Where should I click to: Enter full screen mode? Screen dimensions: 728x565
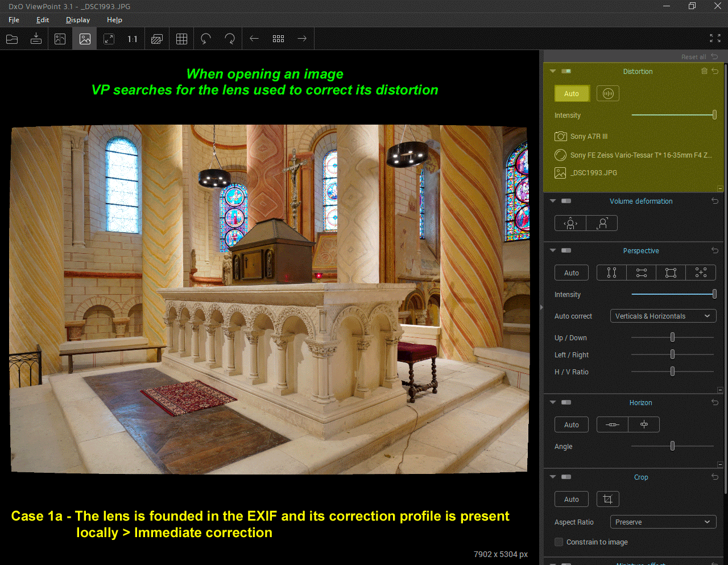(x=715, y=38)
